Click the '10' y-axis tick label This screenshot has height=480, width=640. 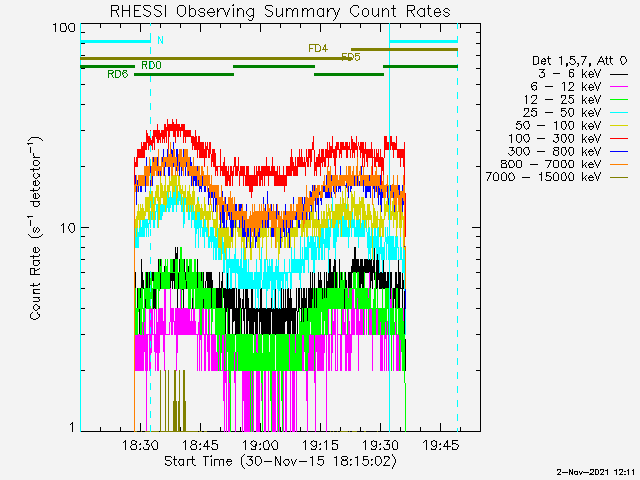[x=68, y=227]
